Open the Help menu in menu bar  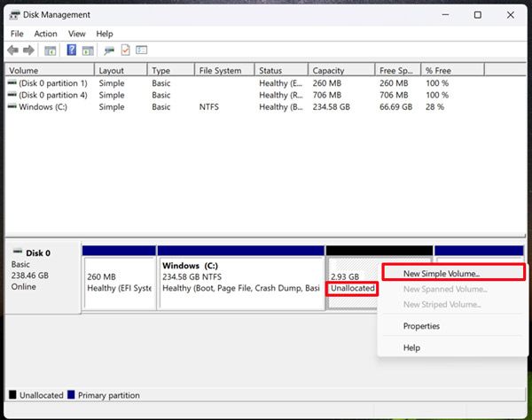[105, 34]
